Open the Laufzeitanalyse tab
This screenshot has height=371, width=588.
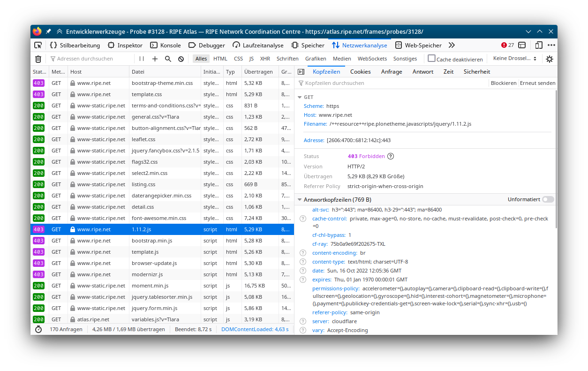click(257, 45)
